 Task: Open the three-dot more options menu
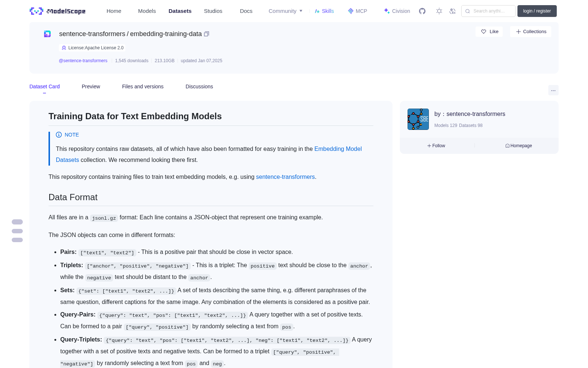553,90
